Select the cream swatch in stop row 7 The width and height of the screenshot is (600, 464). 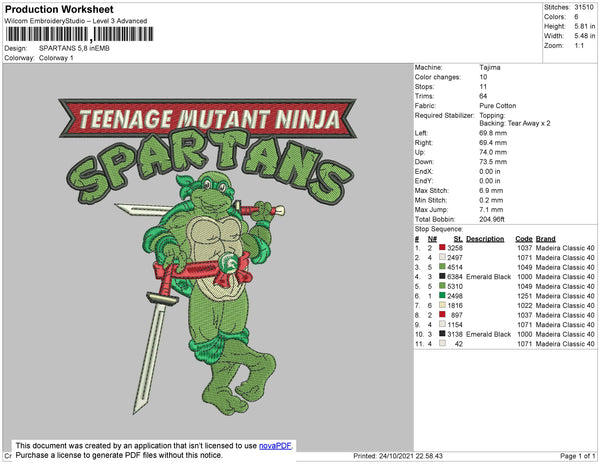coord(442,305)
